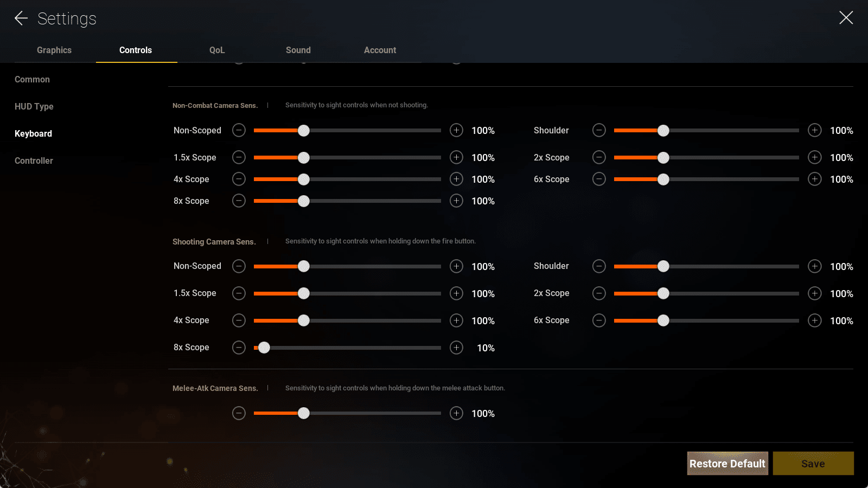Increase Non-Combat 4x Scope sensitivity

(x=456, y=179)
